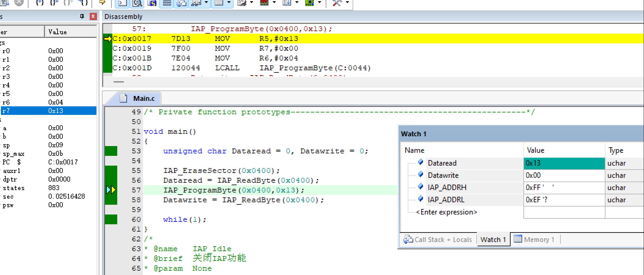
Task: Open Trace windows dropdown arrow
Action: 297,2
